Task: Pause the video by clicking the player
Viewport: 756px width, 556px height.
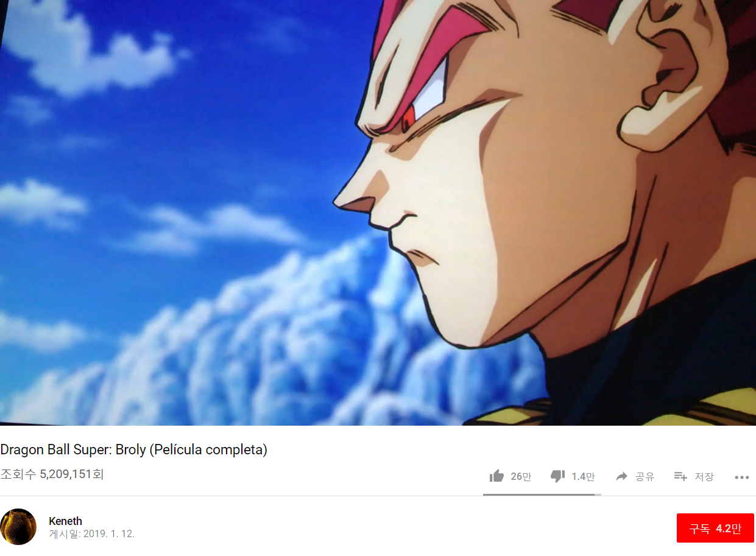Action: [x=378, y=213]
